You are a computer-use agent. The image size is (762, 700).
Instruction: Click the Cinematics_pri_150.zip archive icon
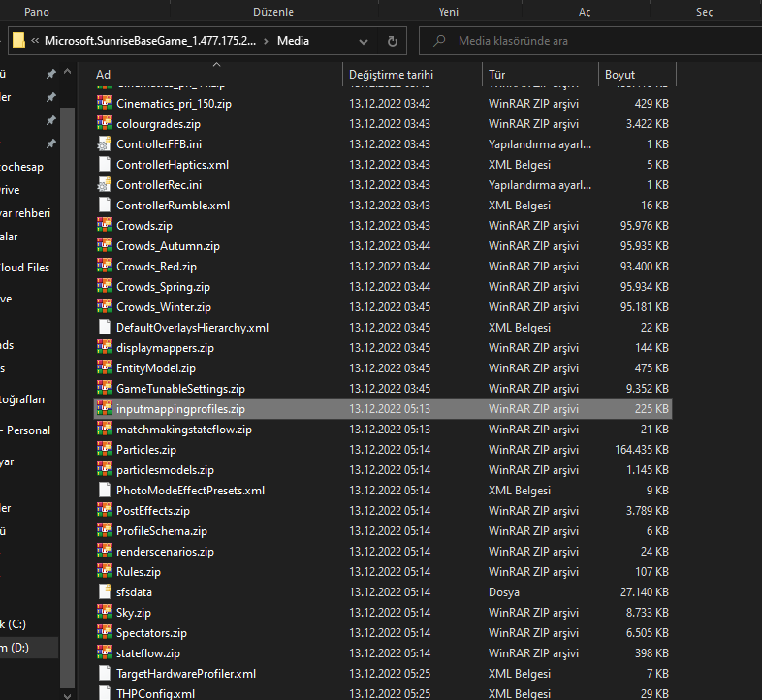click(105, 103)
